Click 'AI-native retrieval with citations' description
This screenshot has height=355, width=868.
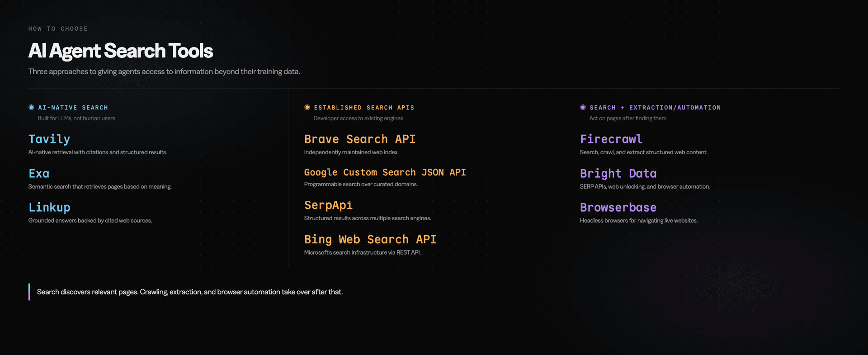(x=98, y=152)
